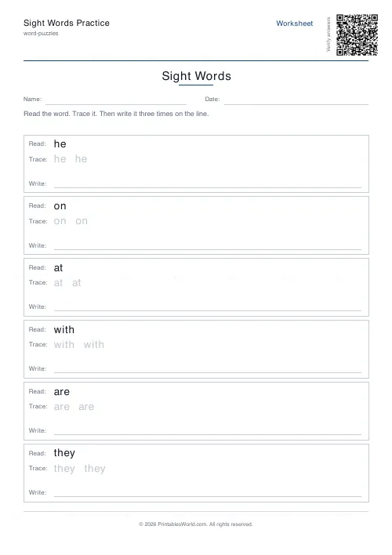Click the bold 'are' read word
Screen dimensions: 392x555
tap(62, 392)
